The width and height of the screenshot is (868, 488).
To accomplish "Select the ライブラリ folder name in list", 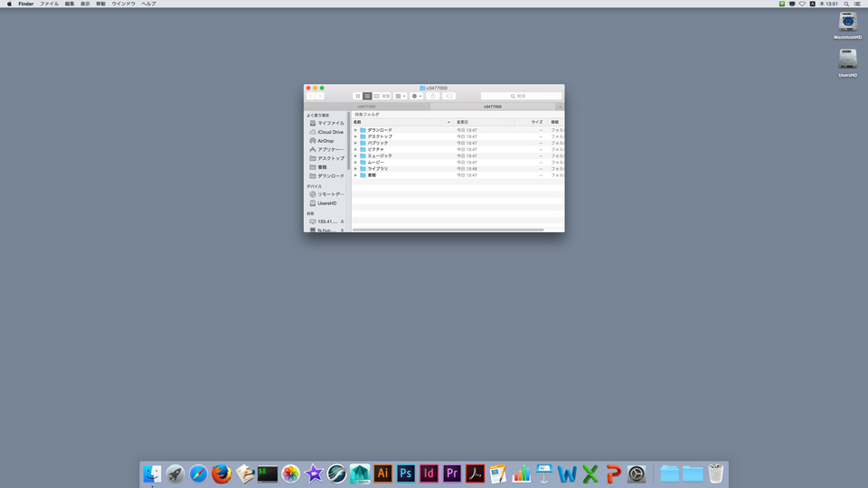I will (378, 169).
